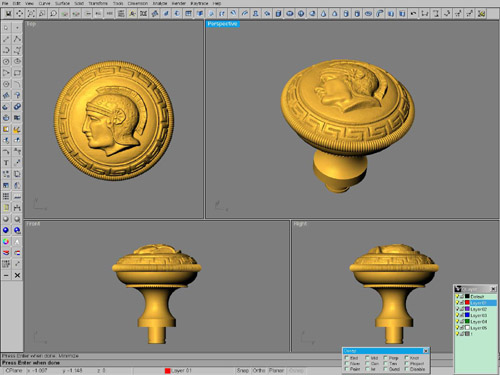Activate the Top viewport title label
This screenshot has width=500, height=375.
point(31,24)
